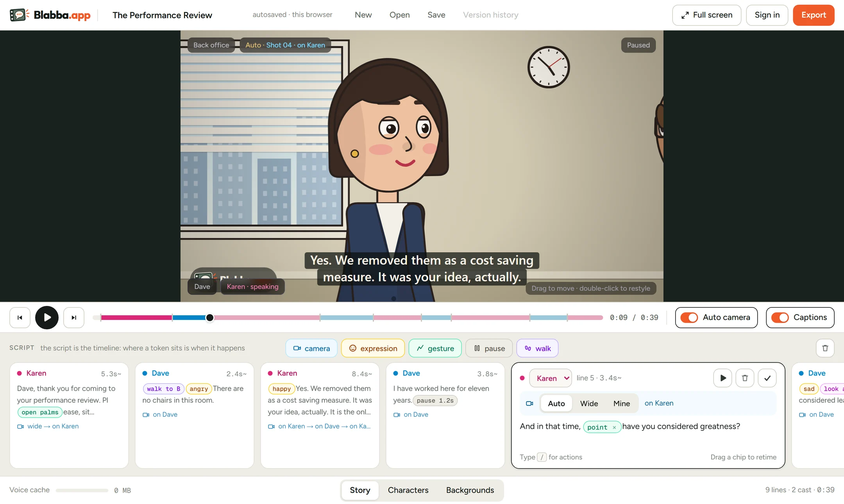Click camera icon in line 5 editor
This screenshot has width=844, height=504.
click(529, 404)
